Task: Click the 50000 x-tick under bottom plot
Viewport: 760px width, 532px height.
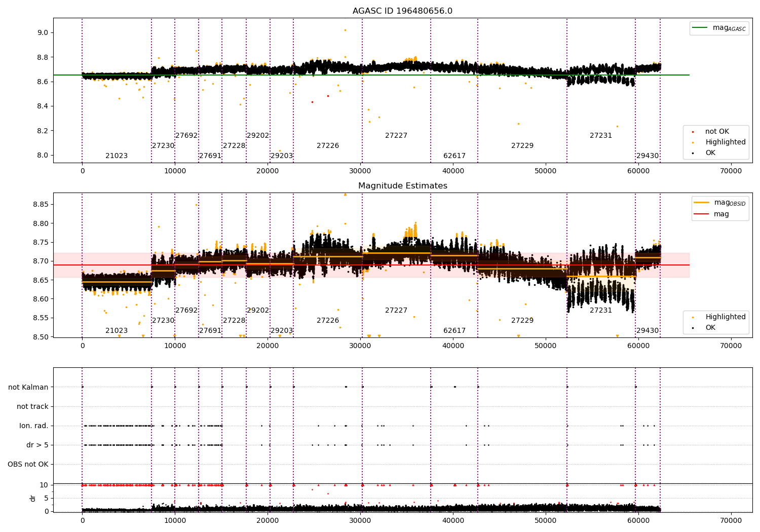Action: point(546,521)
